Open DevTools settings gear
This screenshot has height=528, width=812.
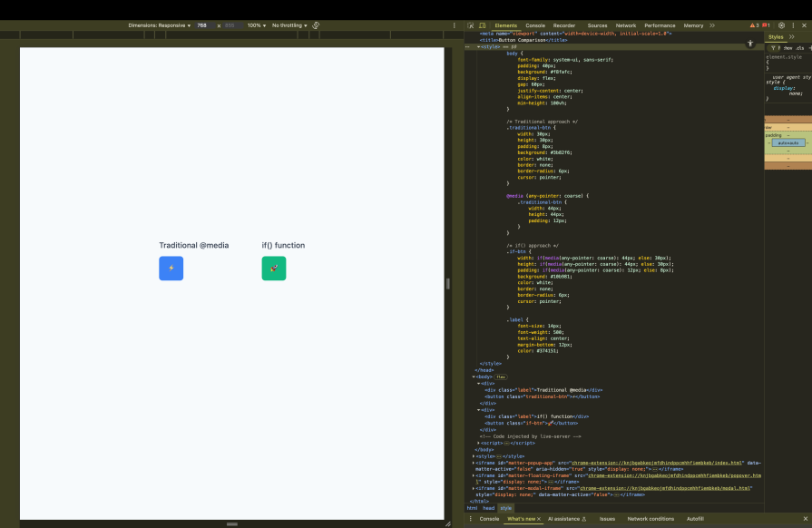[780, 25]
